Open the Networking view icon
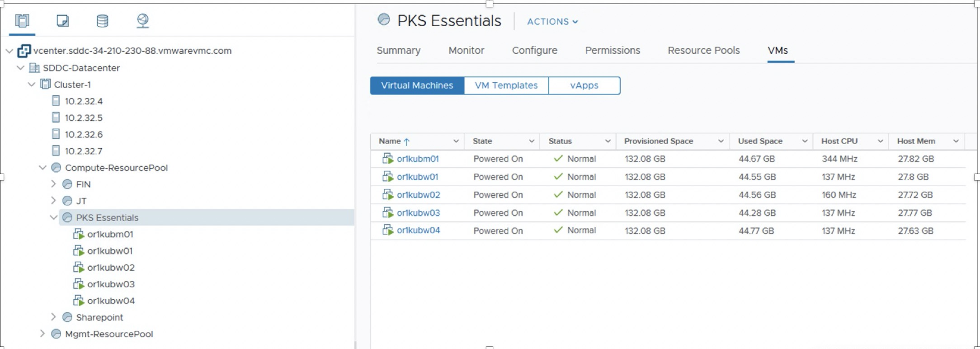This screenshot has height=349, width=980. pyautogui.click(x=143, y=21)
